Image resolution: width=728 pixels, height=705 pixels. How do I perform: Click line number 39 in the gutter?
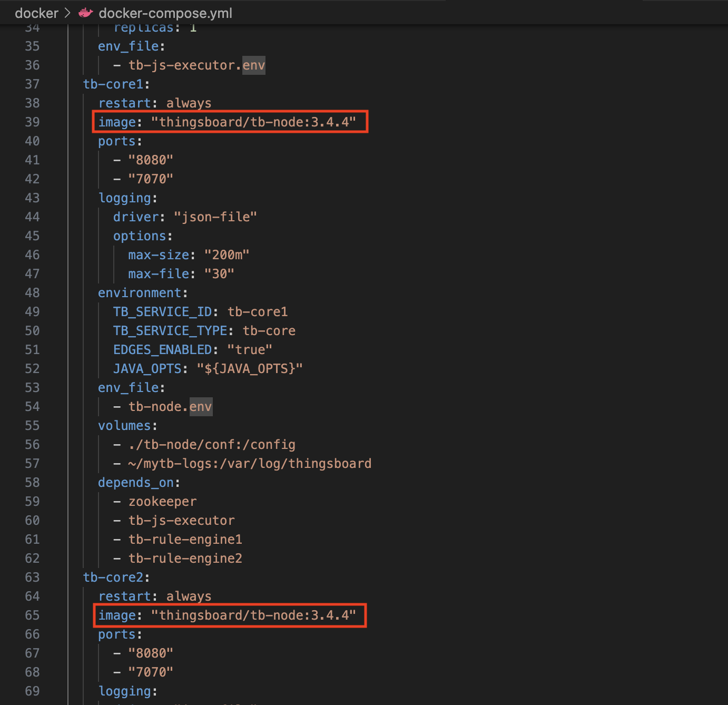[x=32, y=122]
